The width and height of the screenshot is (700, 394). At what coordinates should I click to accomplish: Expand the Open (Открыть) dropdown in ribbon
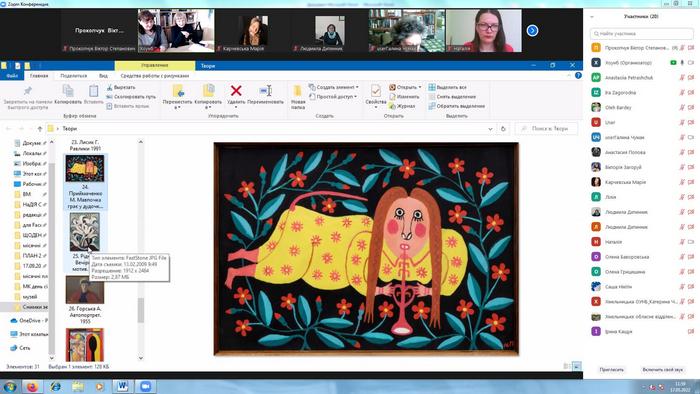tap(420, 87)
